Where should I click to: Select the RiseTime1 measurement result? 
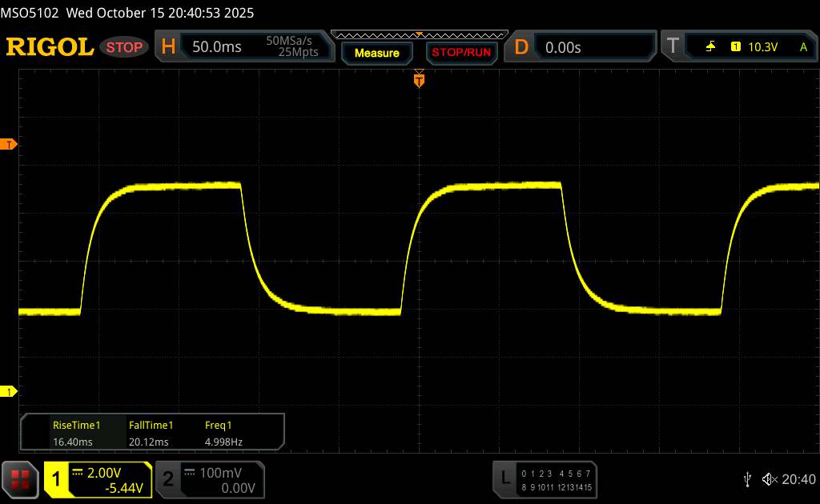tap(76, 433)
